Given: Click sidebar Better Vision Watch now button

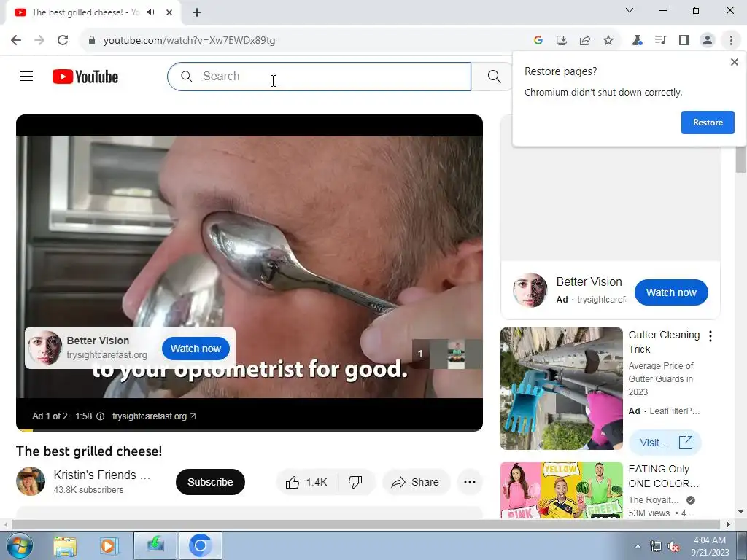Looking at the screenshot, I should click(671, 292).
